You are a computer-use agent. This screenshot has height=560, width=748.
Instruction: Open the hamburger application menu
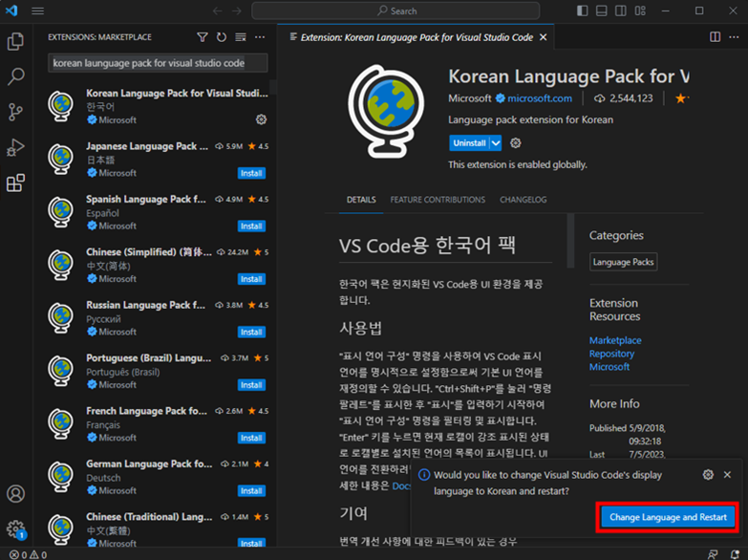coord(37,11)
